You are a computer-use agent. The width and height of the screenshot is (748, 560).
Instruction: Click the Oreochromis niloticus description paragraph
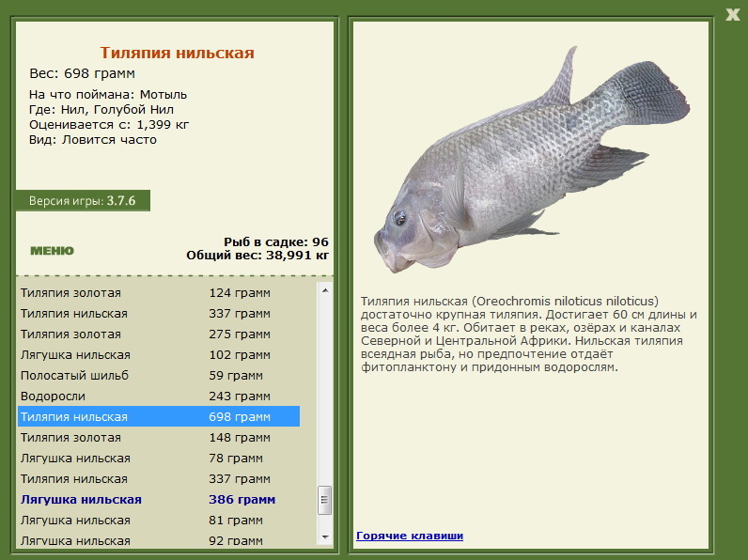tap(528, 334)
